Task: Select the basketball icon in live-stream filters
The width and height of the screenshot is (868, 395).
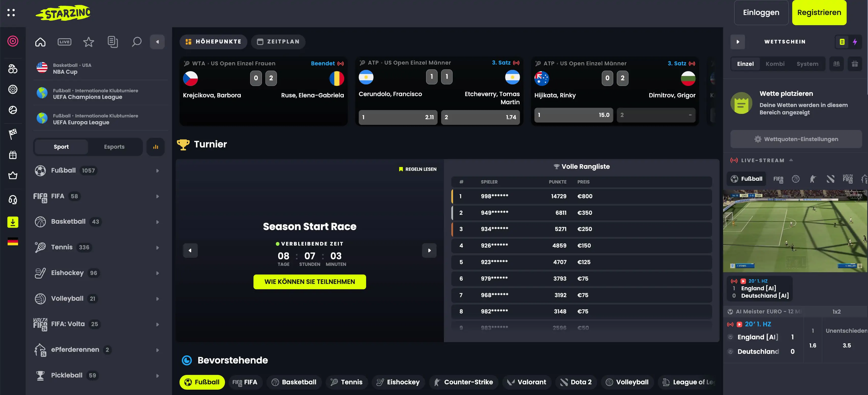Action: click(796, 179)
